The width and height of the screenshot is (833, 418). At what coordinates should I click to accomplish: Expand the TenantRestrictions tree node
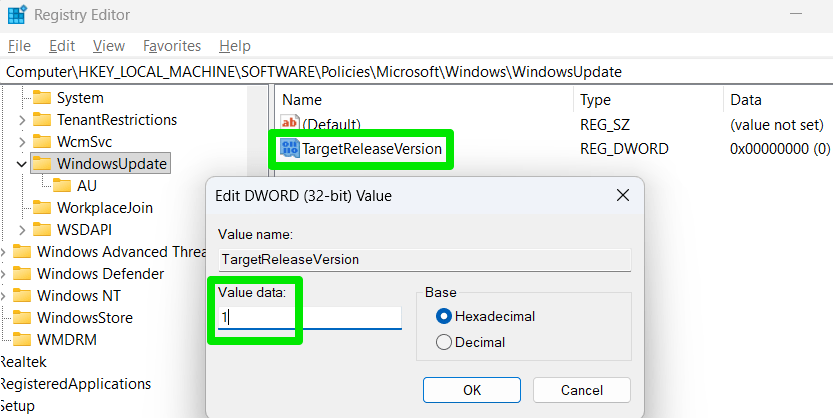coord(22,120)
